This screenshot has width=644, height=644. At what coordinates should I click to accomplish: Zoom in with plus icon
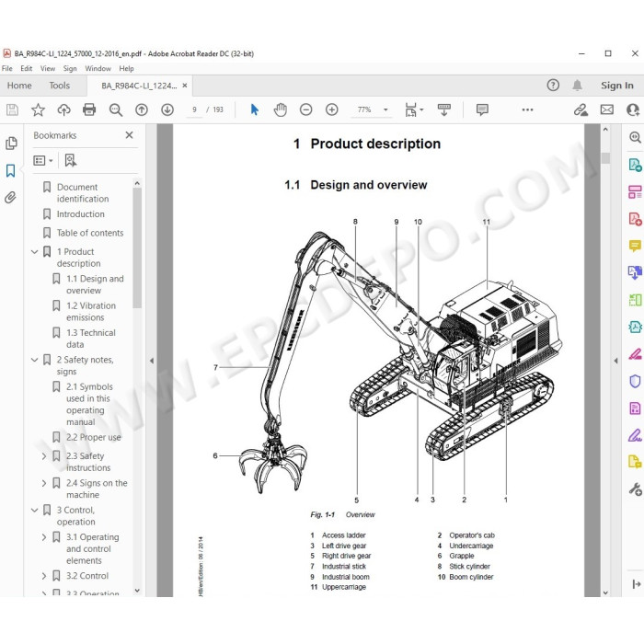point(332,109)
